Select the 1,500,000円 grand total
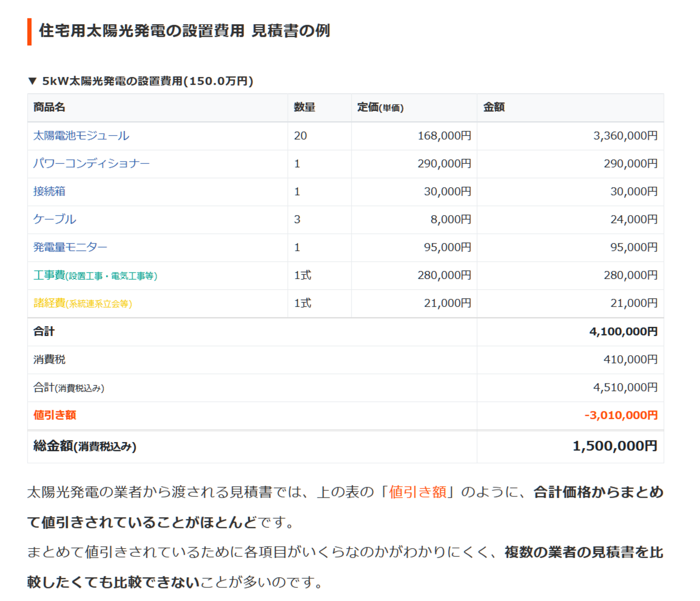Viewport: 700px width, 601px height. (x=614, y=446)
